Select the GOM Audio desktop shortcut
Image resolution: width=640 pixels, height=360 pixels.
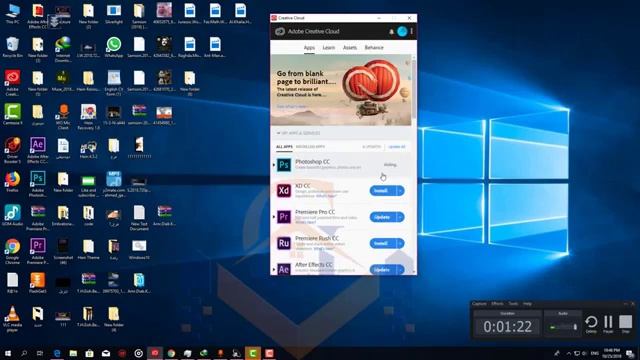(12, 216)
